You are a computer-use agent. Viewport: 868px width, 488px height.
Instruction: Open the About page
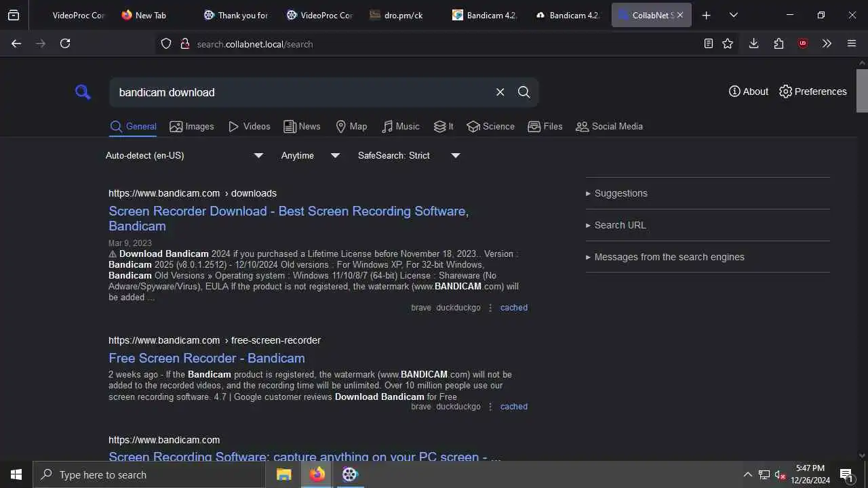click(749, 91)
